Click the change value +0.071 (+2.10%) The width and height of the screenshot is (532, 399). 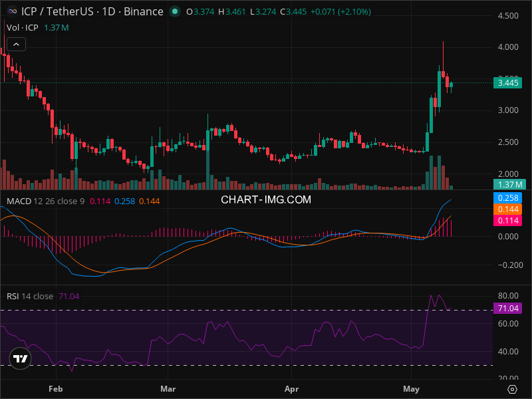tap(340, 11)
